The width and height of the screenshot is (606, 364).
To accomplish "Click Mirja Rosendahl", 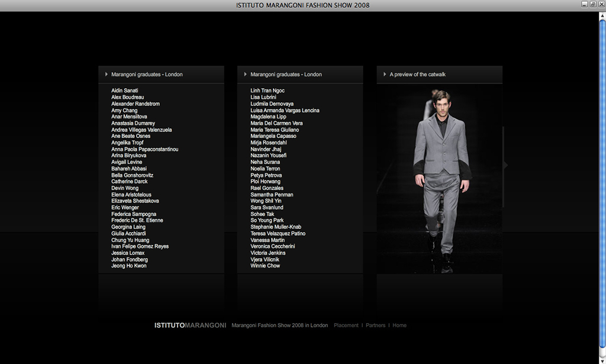I will tap(269, 143).
